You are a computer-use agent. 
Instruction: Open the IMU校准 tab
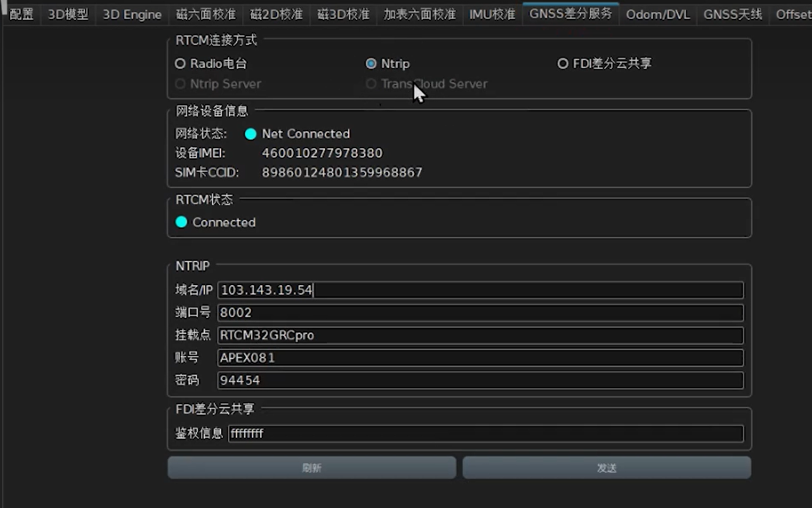coord(492,14)
